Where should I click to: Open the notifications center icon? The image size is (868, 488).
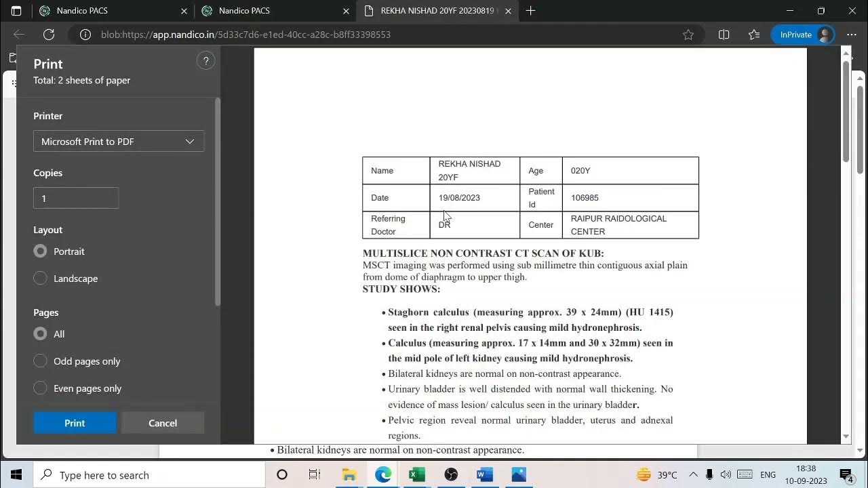click(846, 474)
